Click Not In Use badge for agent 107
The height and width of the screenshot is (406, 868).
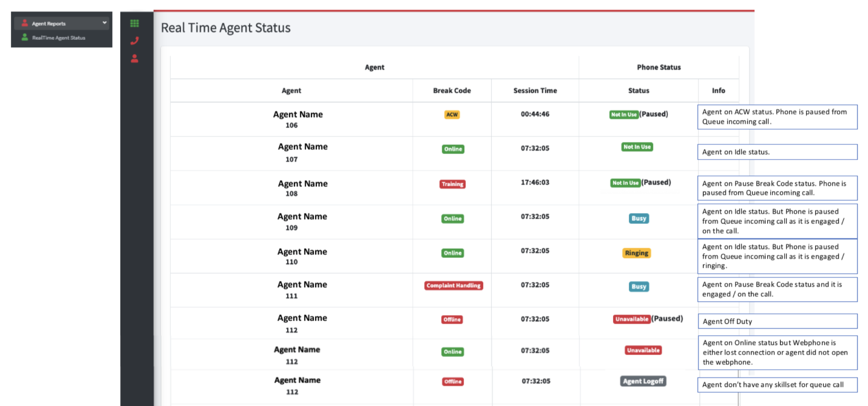click(x=637, y=147)
